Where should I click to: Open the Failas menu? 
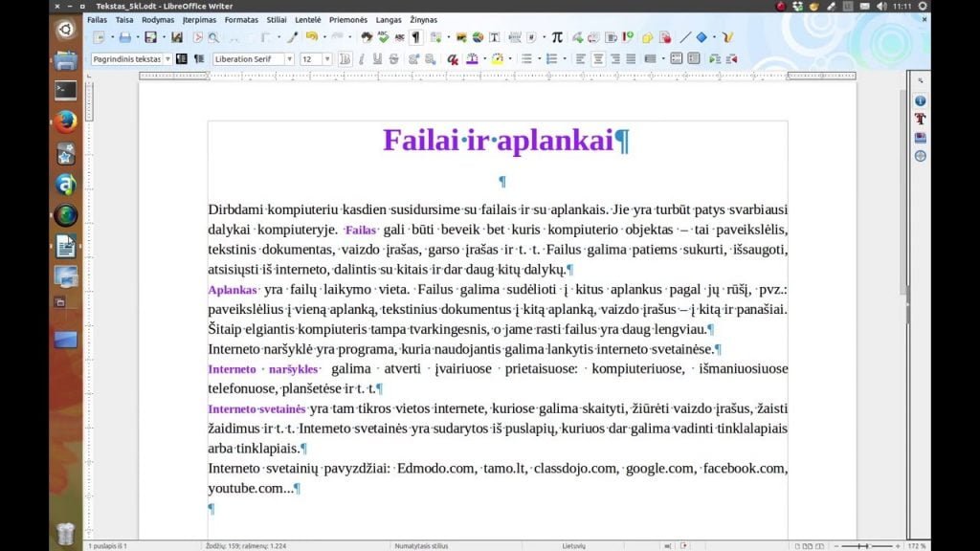point(97,20)
